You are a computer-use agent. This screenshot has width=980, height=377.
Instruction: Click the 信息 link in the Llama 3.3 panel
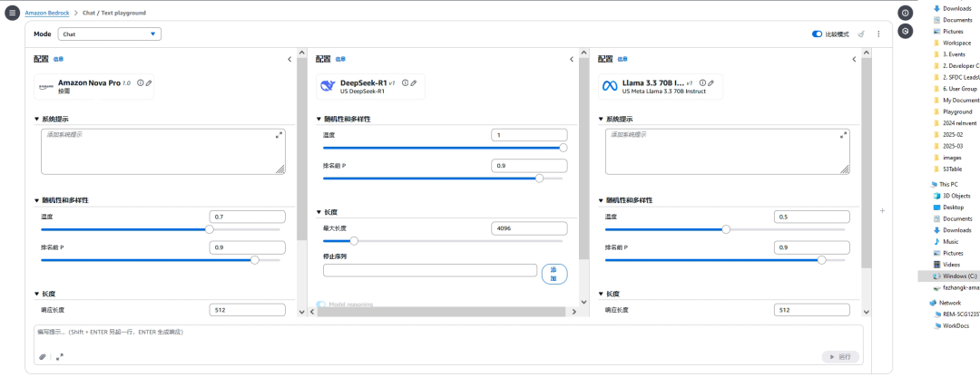coord(622,59)
